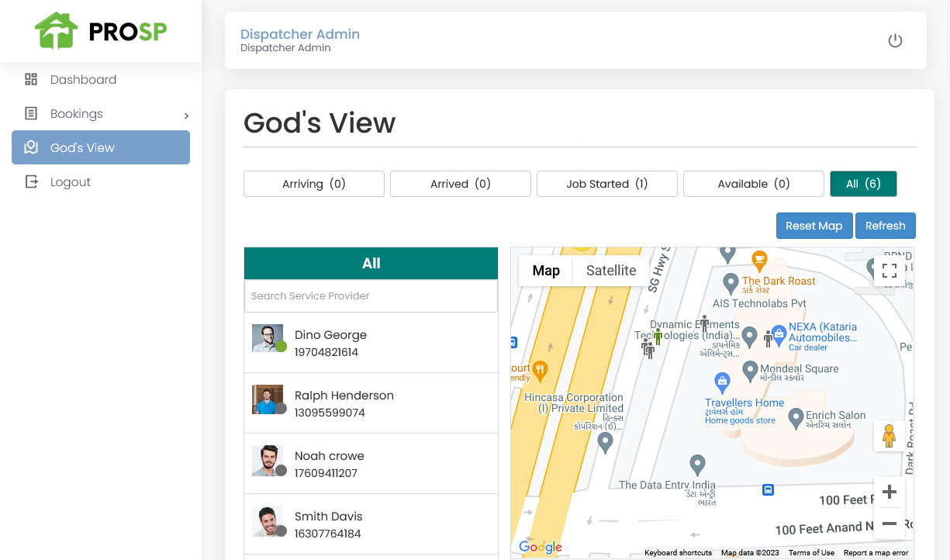Click the Mondeal Square map pin
This screenshot has height=560, width=950.
[x=749, y=371]
